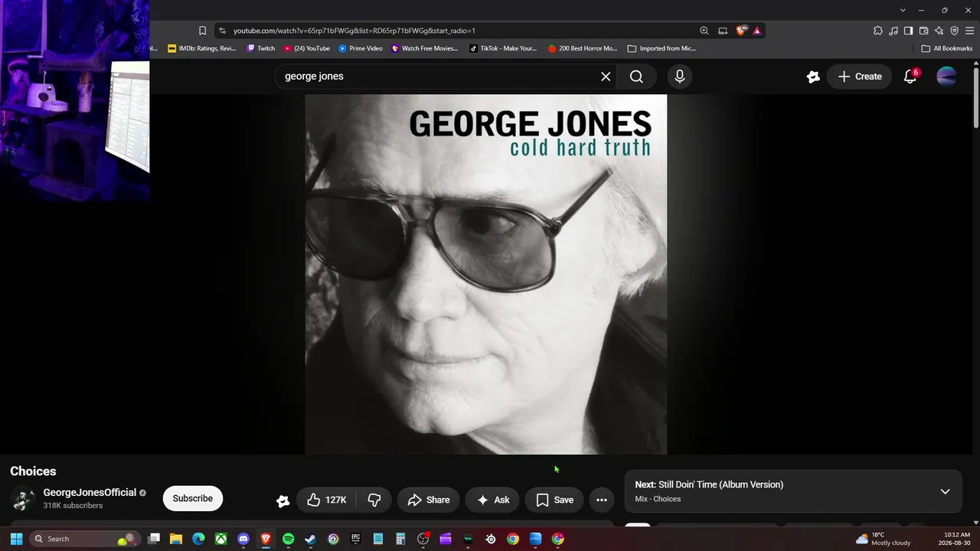Toggle the browser sidebar panel
The width and height of the screenshot is (980, 551).
908,31
